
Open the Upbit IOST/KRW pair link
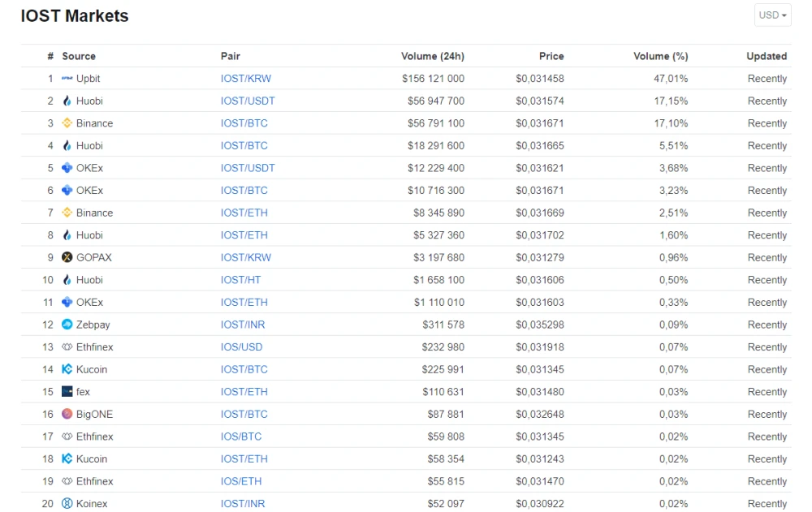[246, 79]
